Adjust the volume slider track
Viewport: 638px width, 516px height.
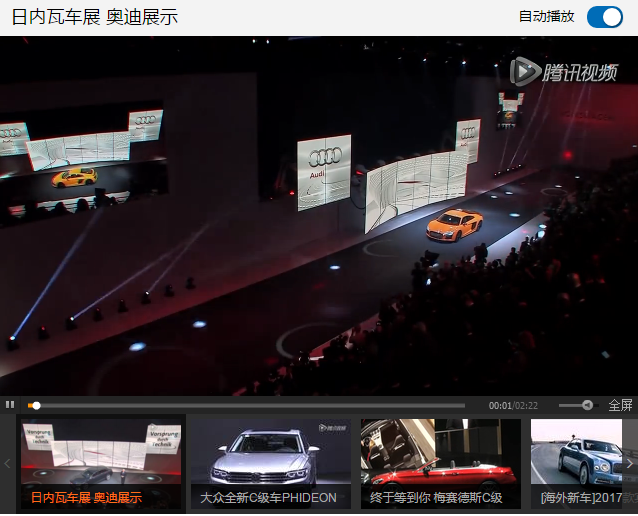pos(578,405)
